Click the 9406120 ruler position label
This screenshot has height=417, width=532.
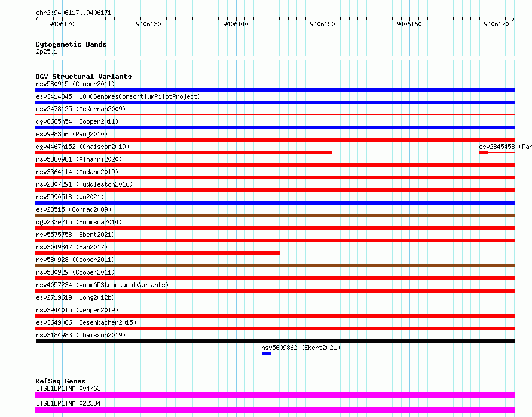pos(62,24)
